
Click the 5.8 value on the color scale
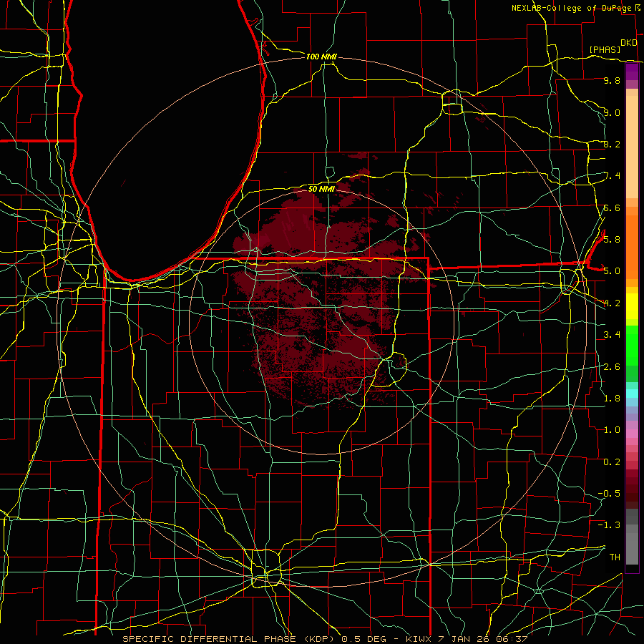pyautogui.click(x=612, y=240)
